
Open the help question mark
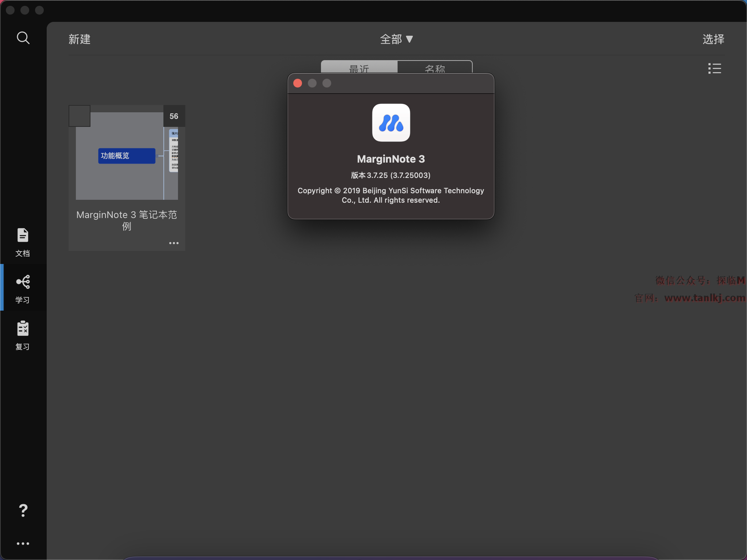click(x=23, y=510)
